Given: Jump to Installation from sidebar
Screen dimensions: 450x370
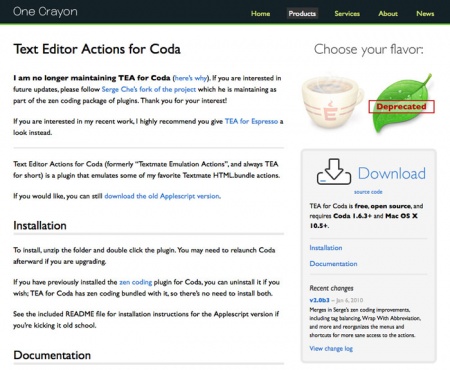Looking at the screenshot, I should [x=326, y=248].
